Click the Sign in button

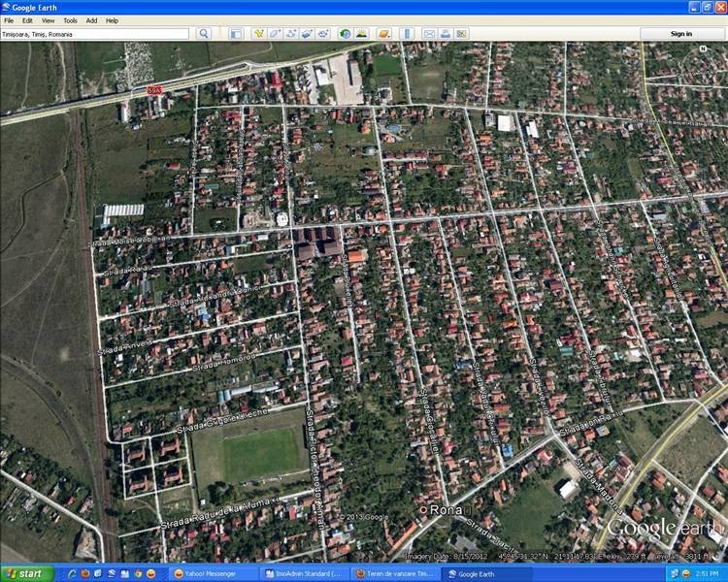click(x=681, y=34)
